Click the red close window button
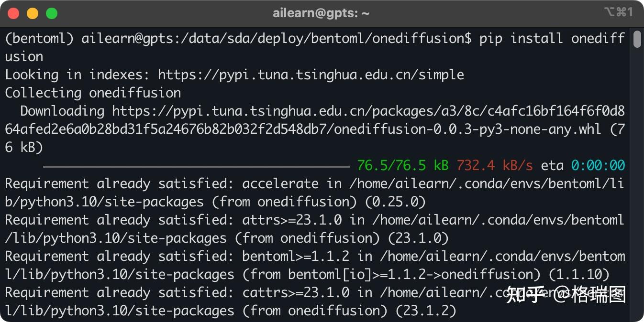 pos(13,13)
